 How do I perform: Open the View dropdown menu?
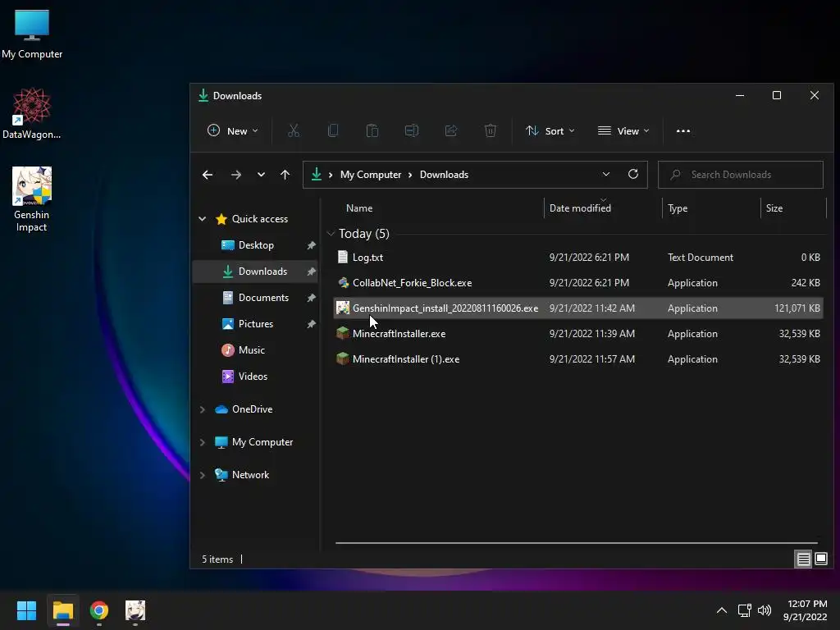pos(623,130)
